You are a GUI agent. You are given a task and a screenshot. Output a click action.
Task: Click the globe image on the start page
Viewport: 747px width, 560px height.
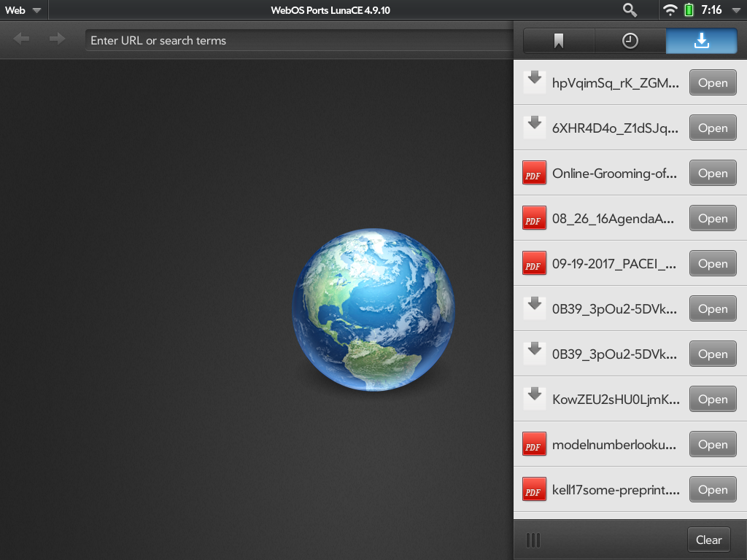point(373,309)
